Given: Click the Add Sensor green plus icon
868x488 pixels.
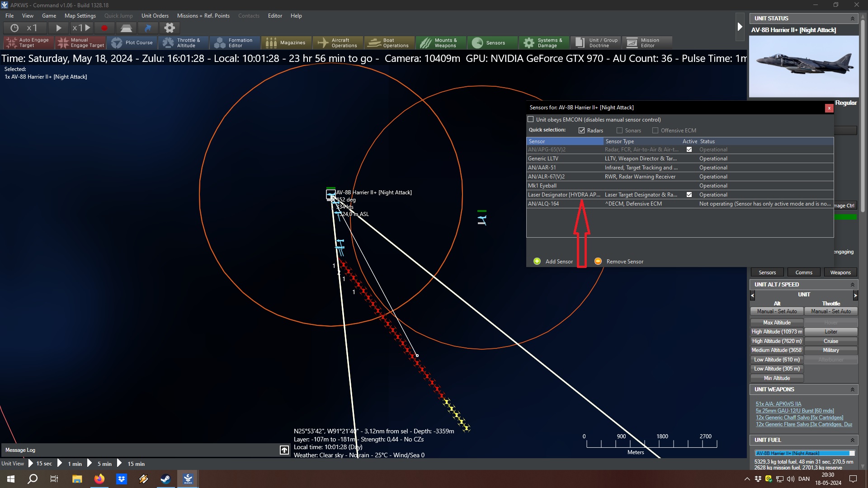Looking at the screenshot, I should point(537,262).
